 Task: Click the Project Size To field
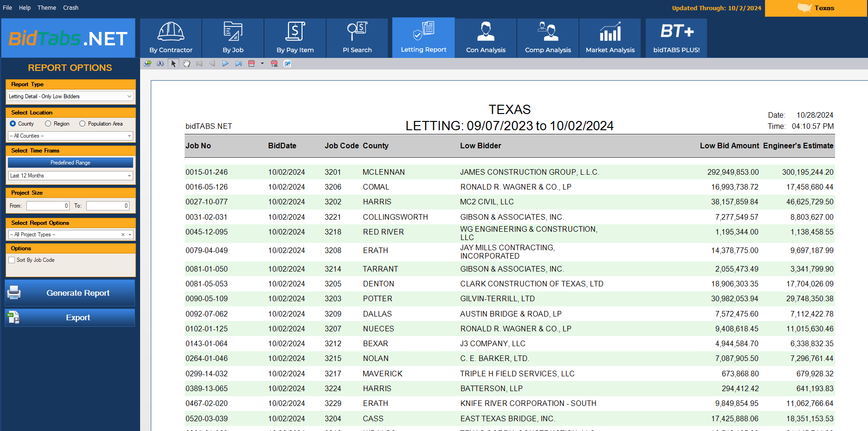[x=108, y=206]
